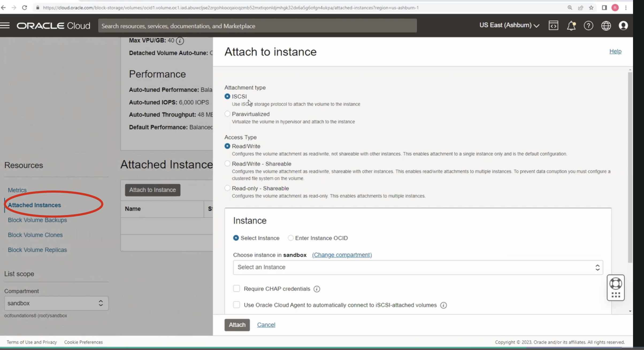Click the help question mark icon

[x=588, y=26]
